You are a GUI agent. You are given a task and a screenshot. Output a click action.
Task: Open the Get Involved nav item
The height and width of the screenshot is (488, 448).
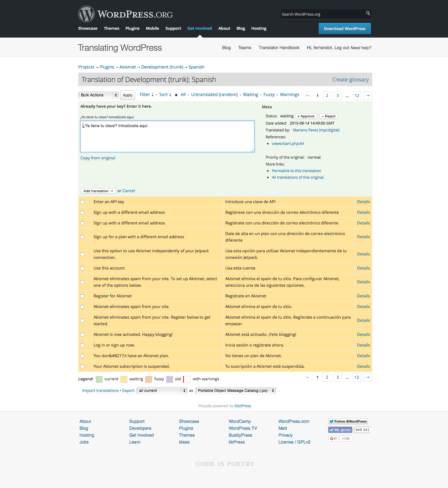click(200, 28)
